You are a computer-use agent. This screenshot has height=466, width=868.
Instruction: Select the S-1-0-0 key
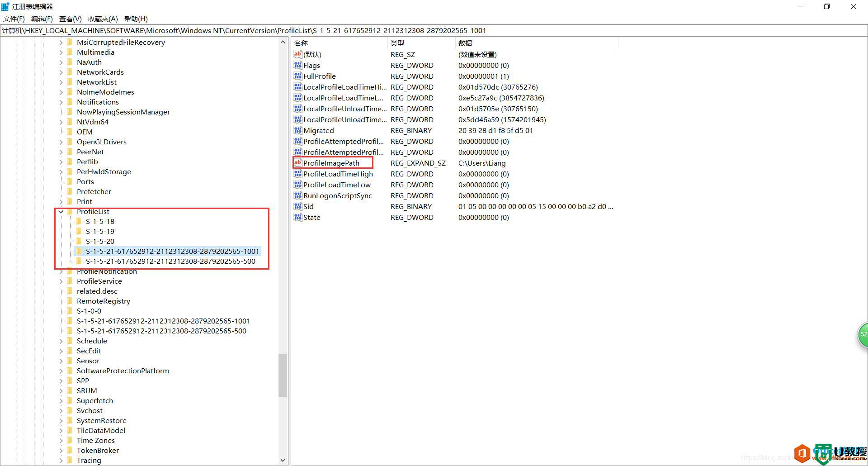pos(89,311)
